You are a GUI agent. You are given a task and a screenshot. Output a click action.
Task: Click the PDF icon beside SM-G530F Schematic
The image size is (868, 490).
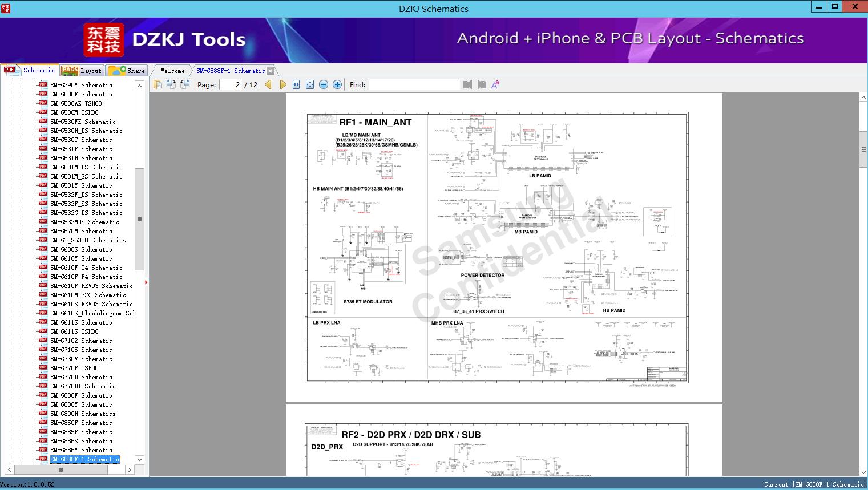coord(43,94)
